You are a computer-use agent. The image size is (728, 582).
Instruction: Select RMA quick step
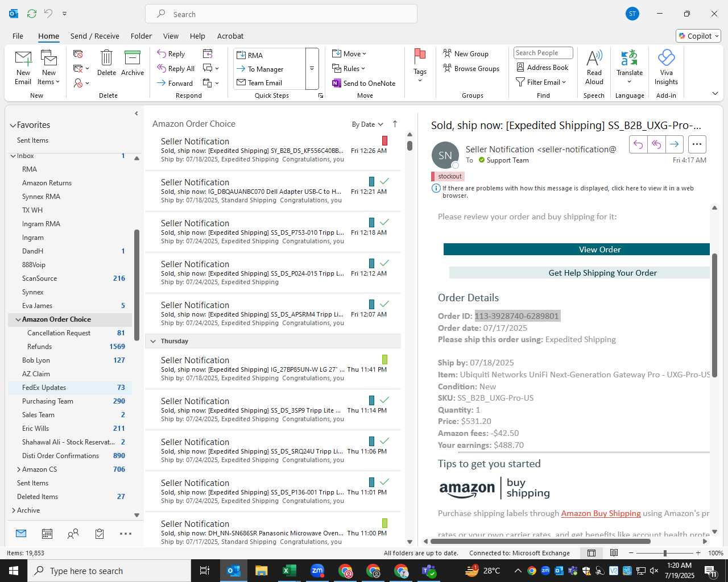(x=270, y=55)
